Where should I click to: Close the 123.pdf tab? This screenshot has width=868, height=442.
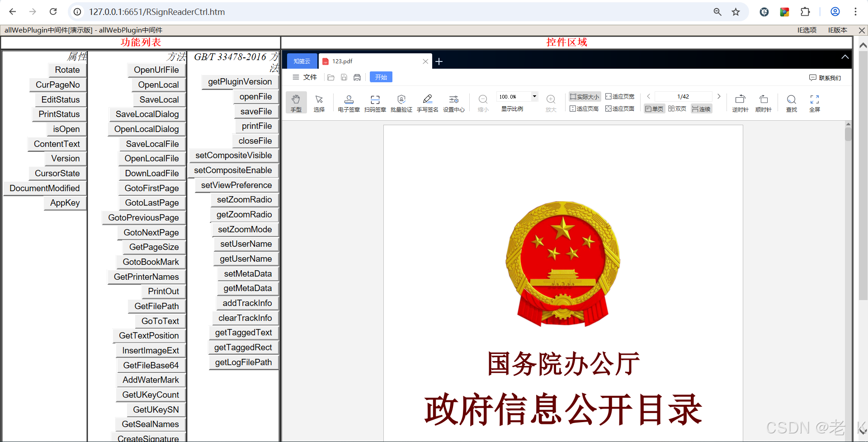425,61
